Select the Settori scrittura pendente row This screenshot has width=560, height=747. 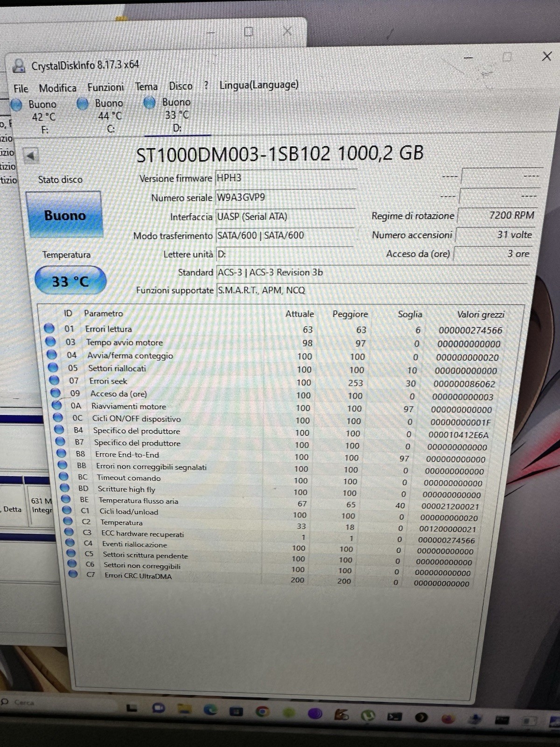[268, 557]
